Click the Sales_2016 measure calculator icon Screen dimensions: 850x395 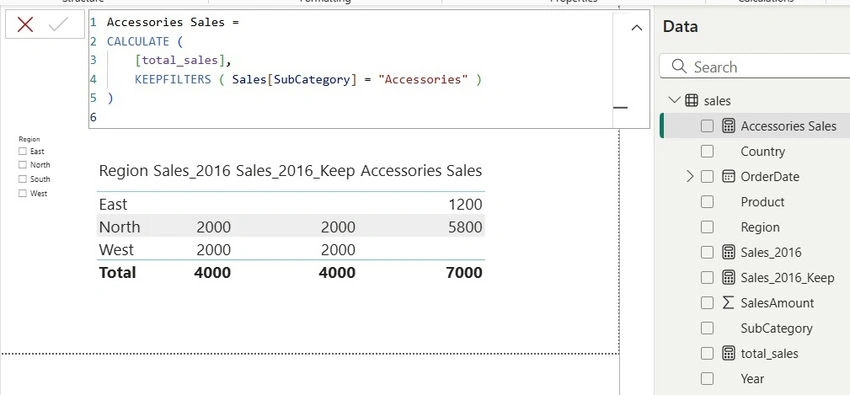(x=729, y=252)
